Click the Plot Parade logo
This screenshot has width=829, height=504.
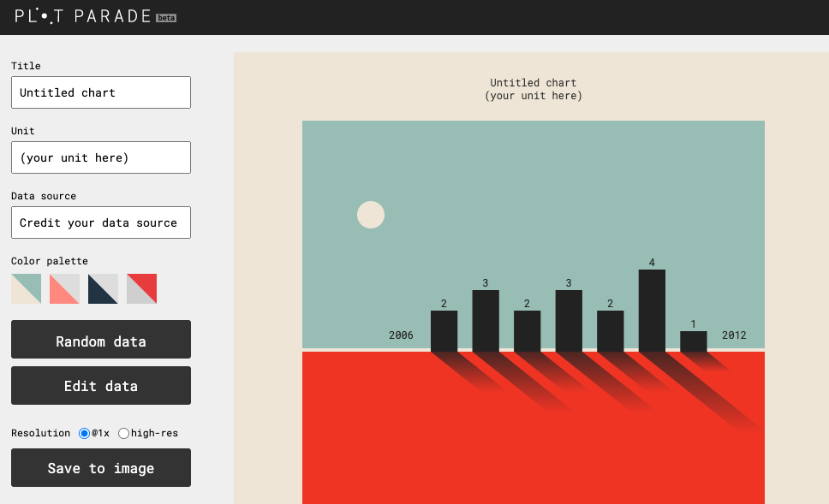pos(83,16)
